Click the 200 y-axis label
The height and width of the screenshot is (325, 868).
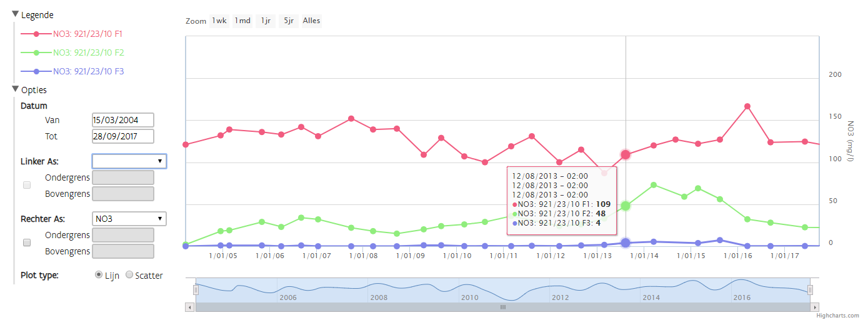[x=835, y=74]
